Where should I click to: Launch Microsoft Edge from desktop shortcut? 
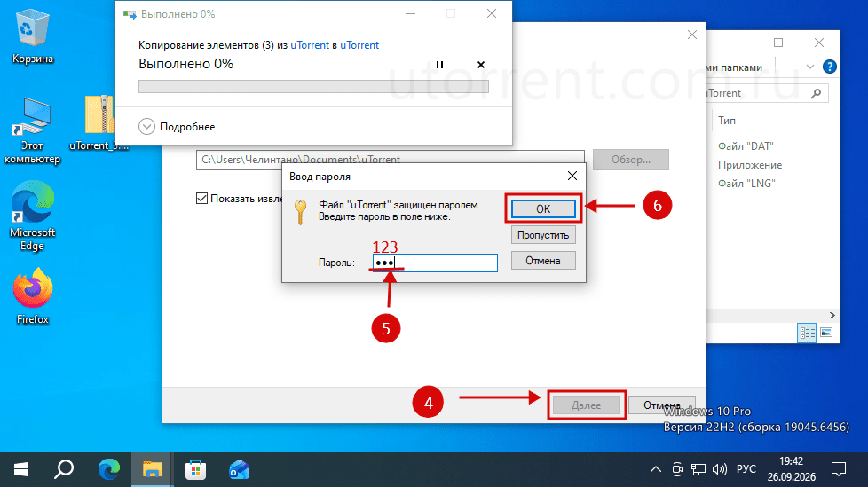pos(32,216)
